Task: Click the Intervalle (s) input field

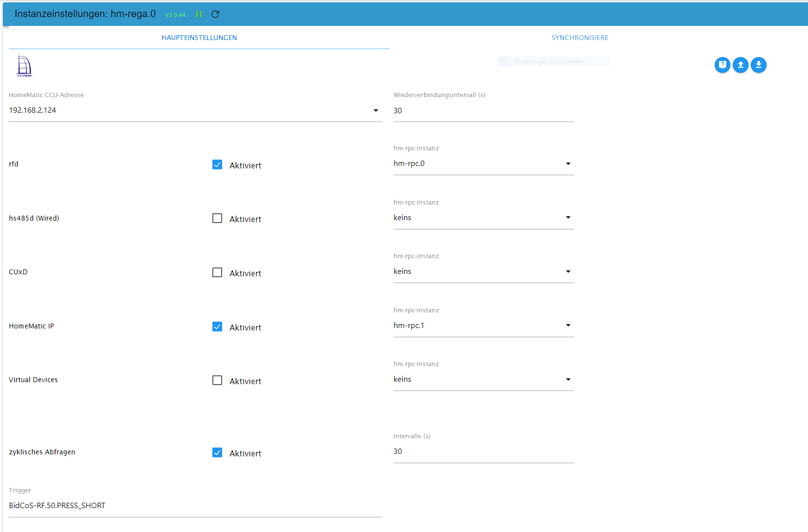Action: pyautogui.click(x=484, y=451)
